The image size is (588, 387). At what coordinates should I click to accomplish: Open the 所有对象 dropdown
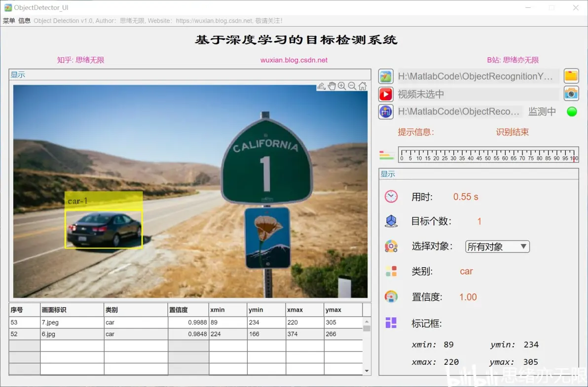click(x=497, y=246)
